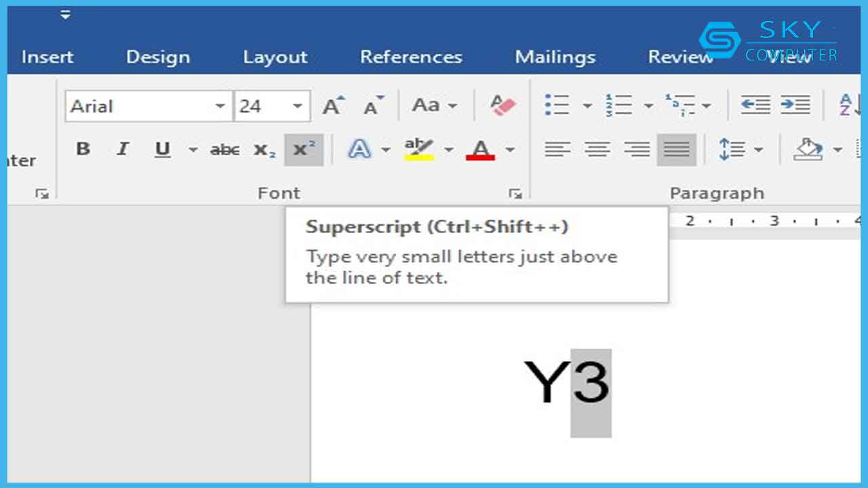
Task: Apply Text Effects outlined A icon
Action: tap(359, 149)
